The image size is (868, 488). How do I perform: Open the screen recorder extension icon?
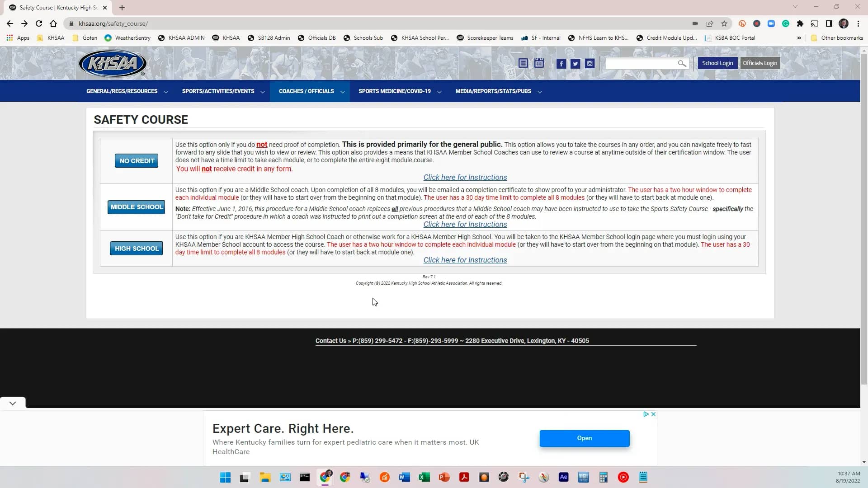click(757, 23)
